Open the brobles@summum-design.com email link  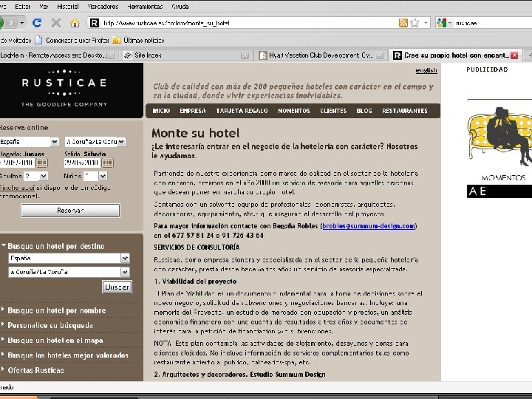(x=369, y=226)
